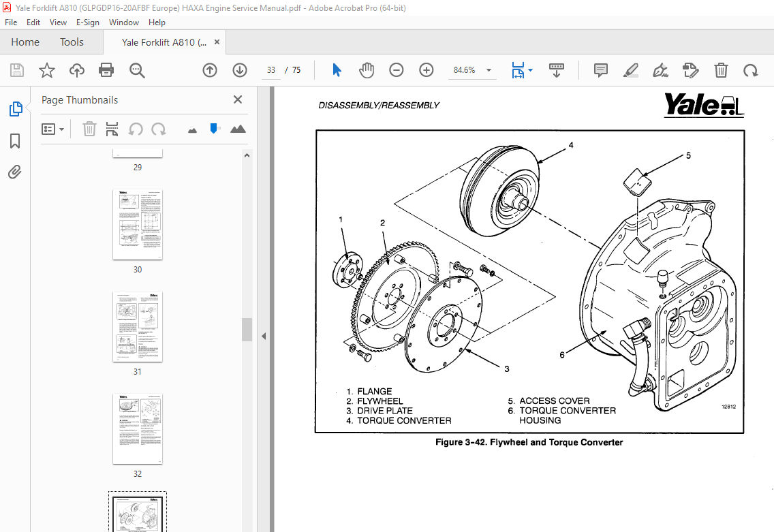Open the View menu

point(58,22)
